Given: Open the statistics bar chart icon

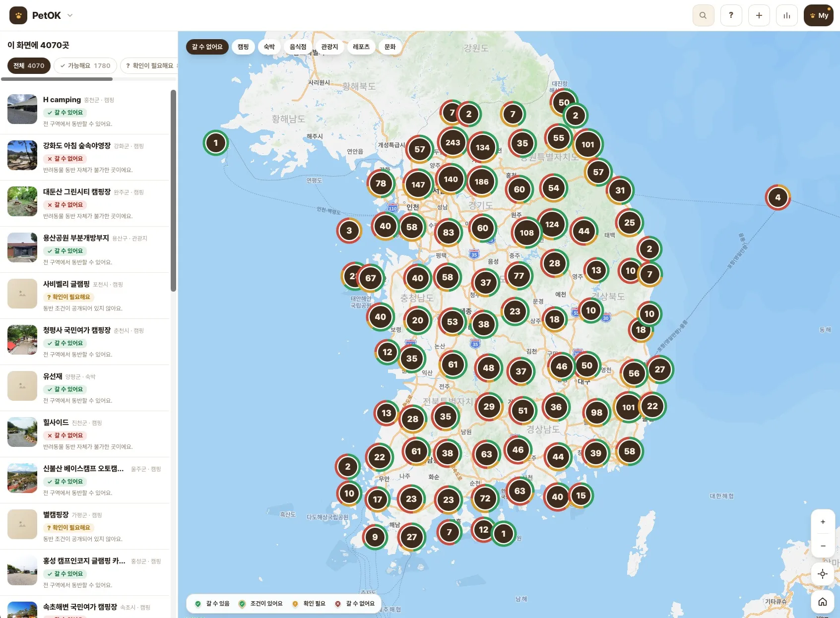Looking at the screenshot, I should [x=786, y=15].
